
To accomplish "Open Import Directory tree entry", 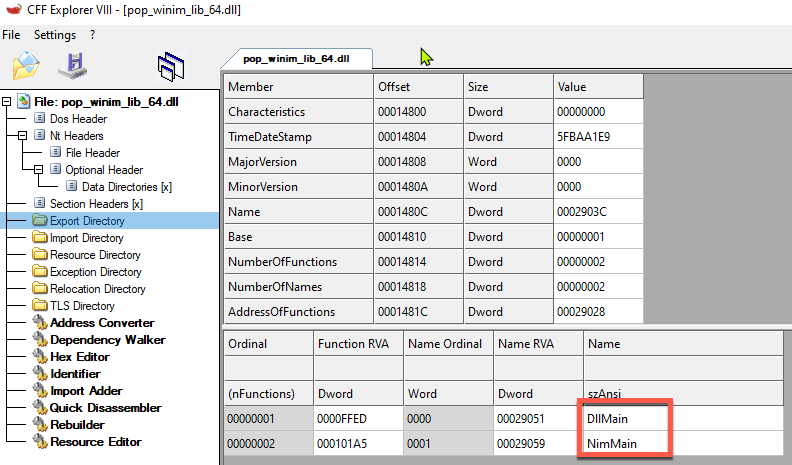I will click(86, 238).
